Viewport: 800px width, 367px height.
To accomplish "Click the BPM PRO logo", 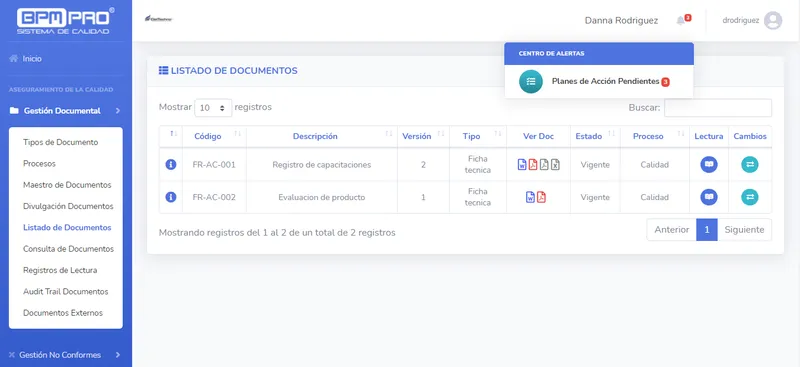I will click(x=65, y=21).
